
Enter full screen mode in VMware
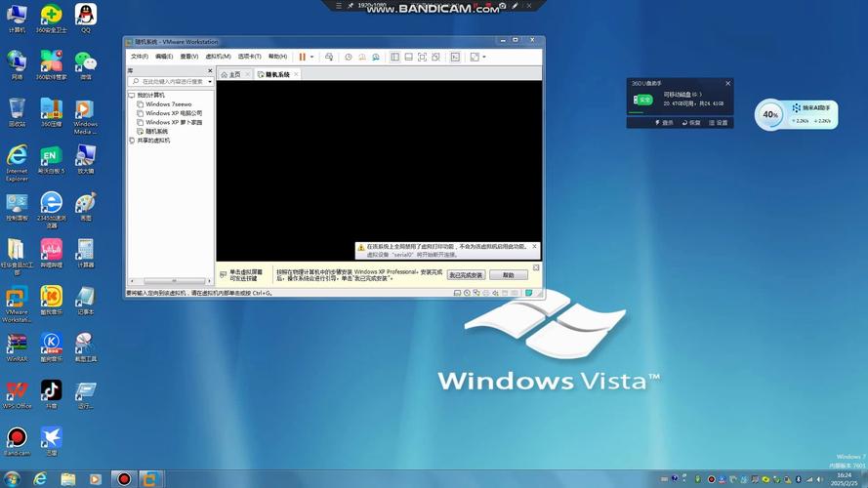[422, 57]
